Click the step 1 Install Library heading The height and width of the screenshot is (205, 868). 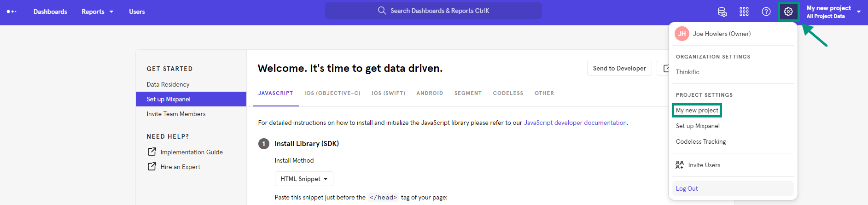(x=307, y=144)
